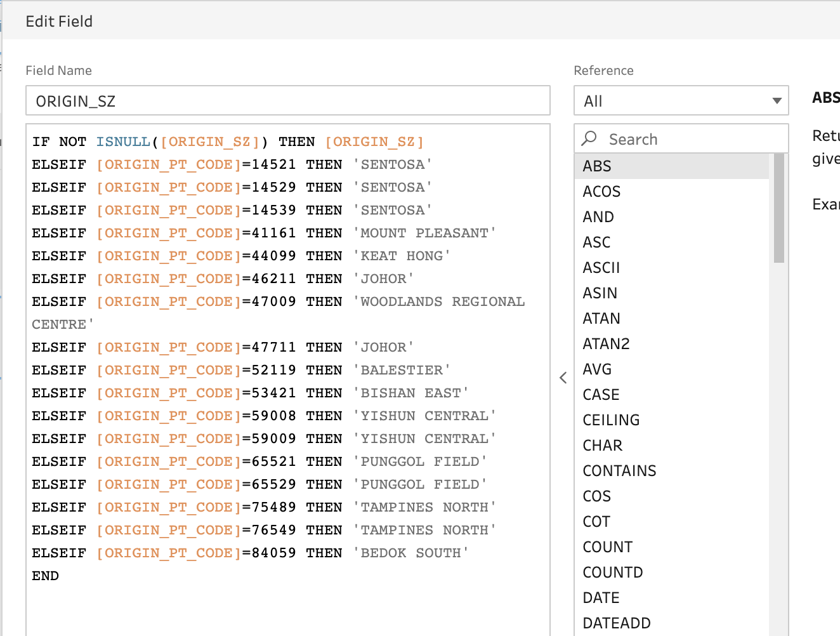
Task: Select the ACOS function
Action: click(x=601, y=192)
